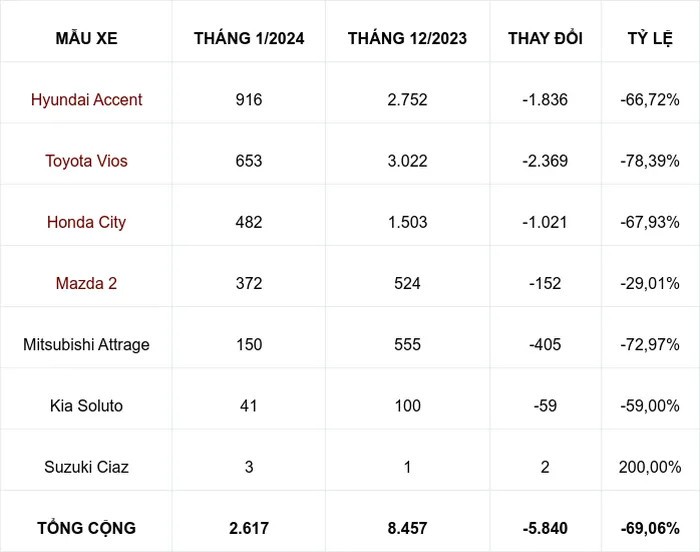Click the TỔNG CỘNG row label
The image size is (700, 552).
click(x=86, y=527)
